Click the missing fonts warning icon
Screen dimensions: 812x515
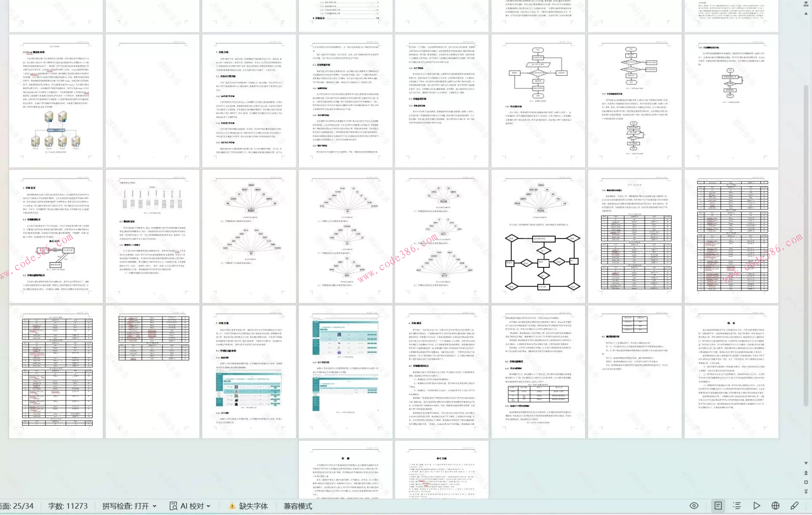pyautogui.click(x=232, y=506)
